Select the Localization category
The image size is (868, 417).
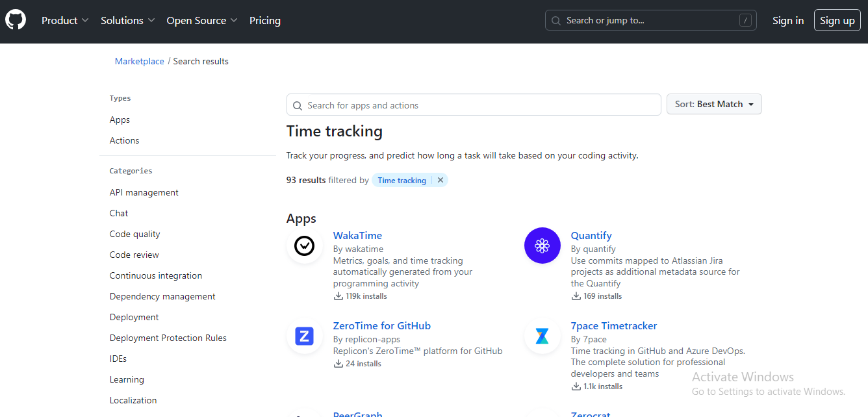pos(133,400)
